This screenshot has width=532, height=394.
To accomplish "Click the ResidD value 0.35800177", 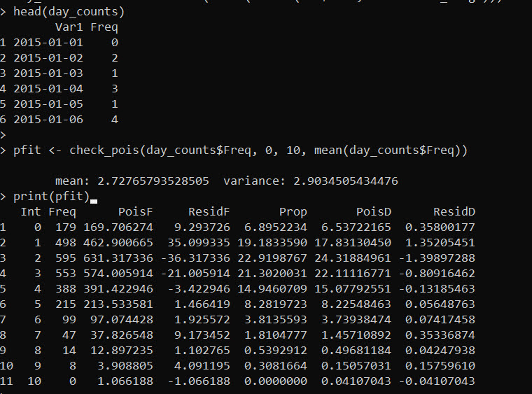I will [440, 227].
